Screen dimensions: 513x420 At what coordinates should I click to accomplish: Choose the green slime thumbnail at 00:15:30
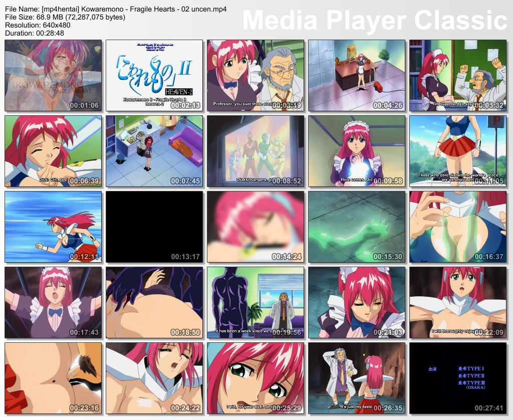(357, 227)
